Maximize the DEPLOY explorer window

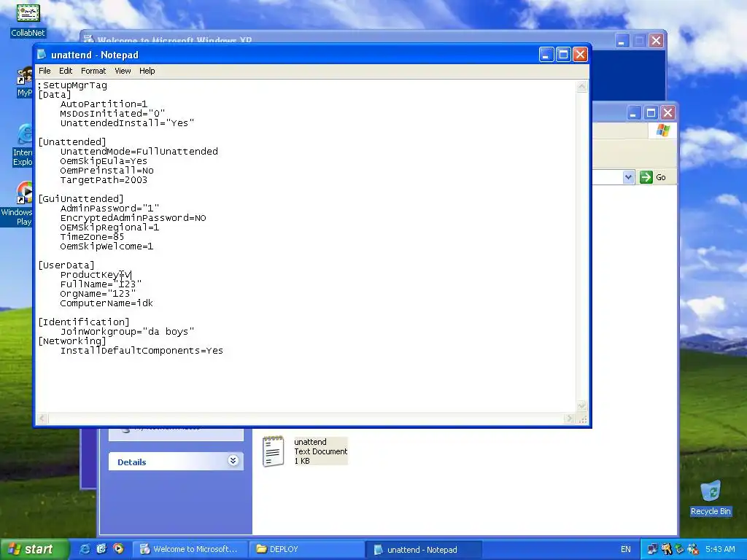click(651, 113)
